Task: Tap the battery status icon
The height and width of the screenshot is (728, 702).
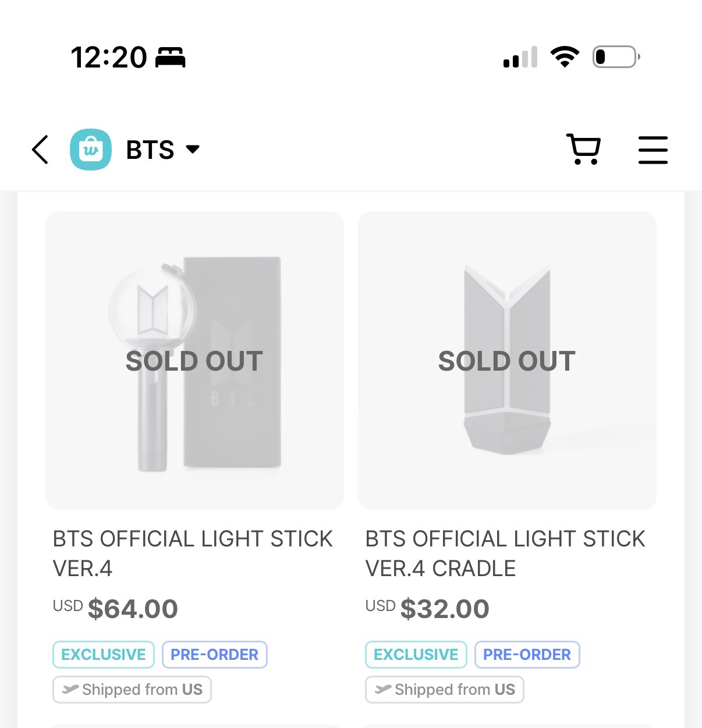Action: tap(616, 57)
